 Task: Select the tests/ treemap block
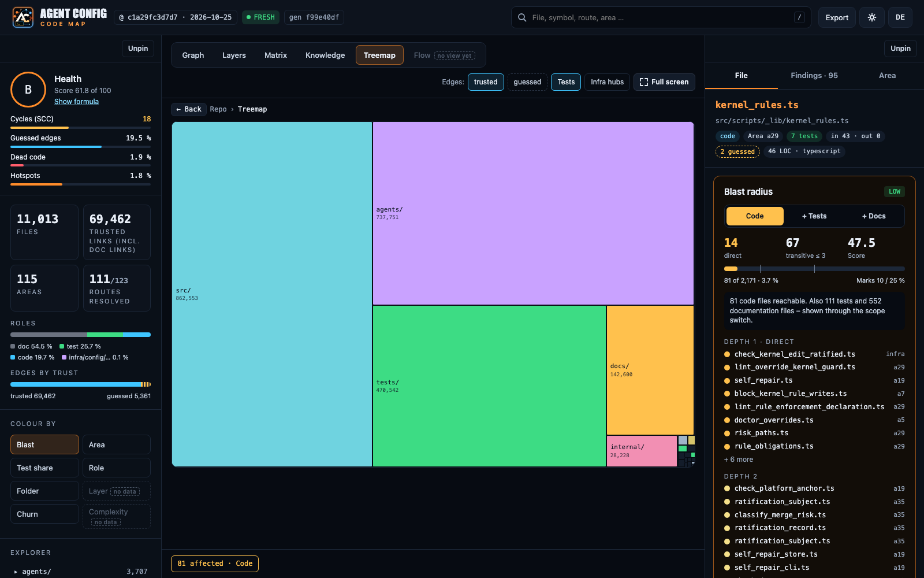click(489, 386)
